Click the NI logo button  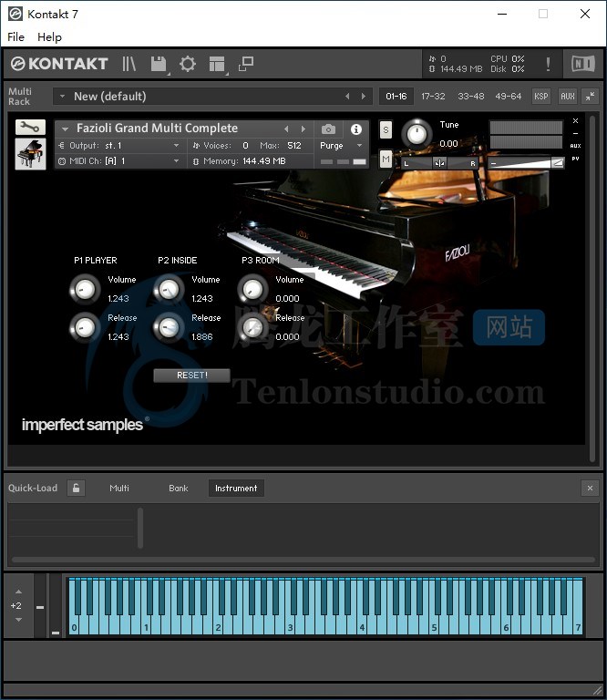point(583,64)
